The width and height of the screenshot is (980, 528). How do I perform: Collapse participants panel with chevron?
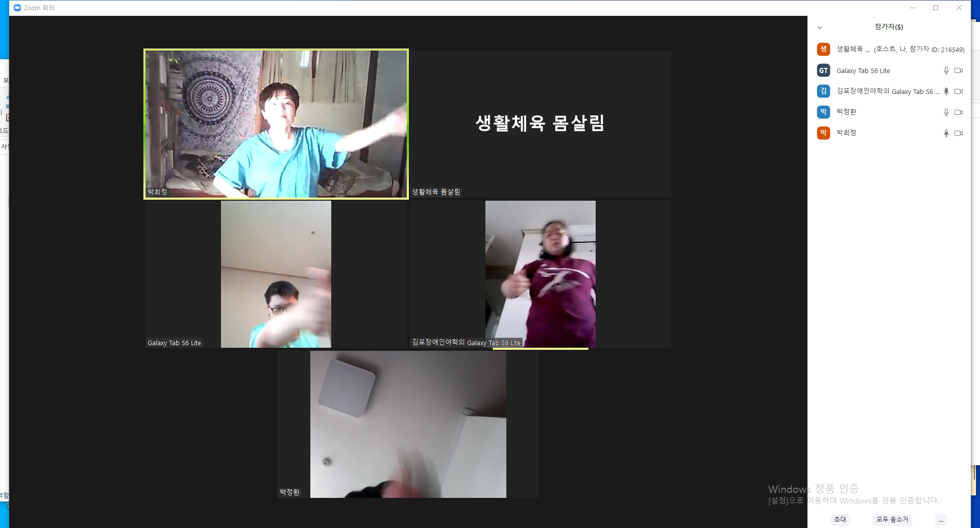tap(820, 28)
